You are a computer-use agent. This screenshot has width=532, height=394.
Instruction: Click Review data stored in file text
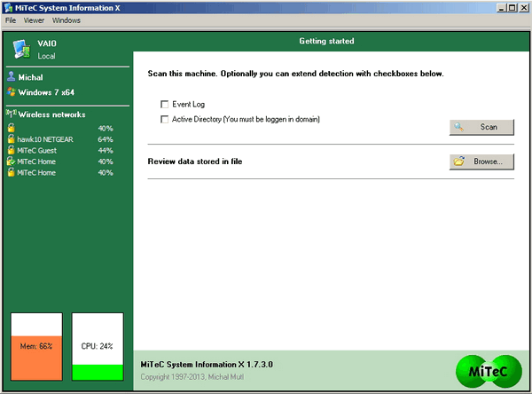click(195, 162)
